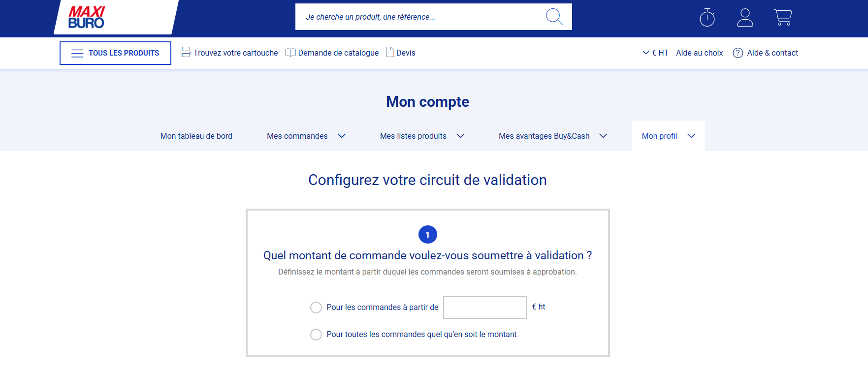This screenshot has width=868, height=370.
Task: Click the Aide au choix link
Action: [699, 53]
